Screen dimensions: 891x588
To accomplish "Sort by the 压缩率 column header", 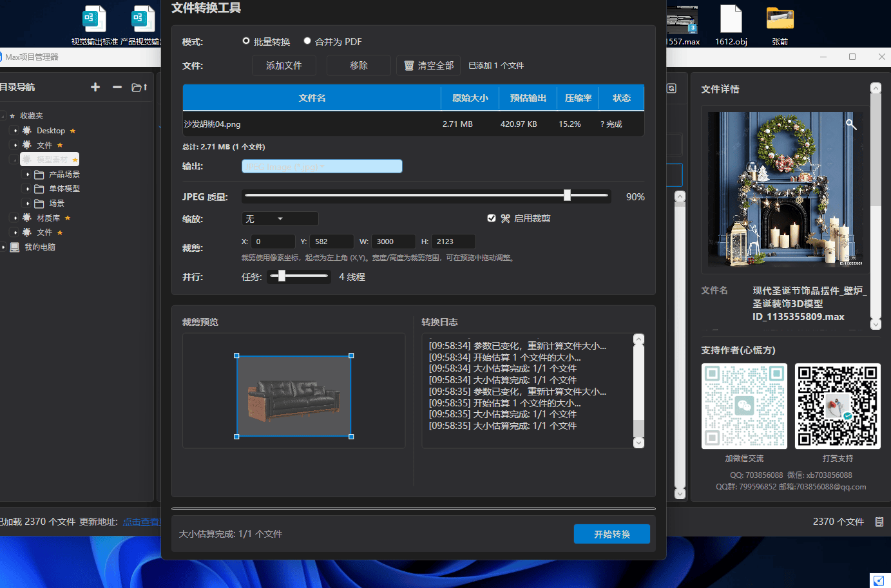I will [x=578, y=98].
